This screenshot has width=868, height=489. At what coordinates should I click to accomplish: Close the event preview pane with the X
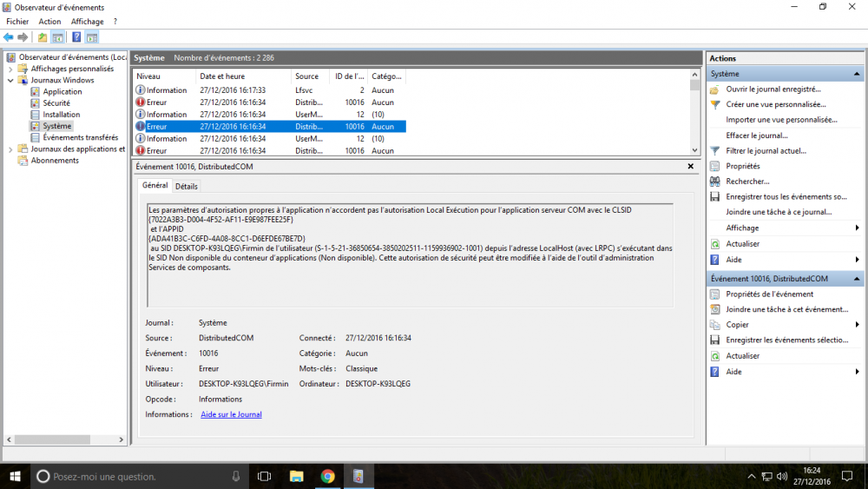pyautogui.click(x=691, y=166)
